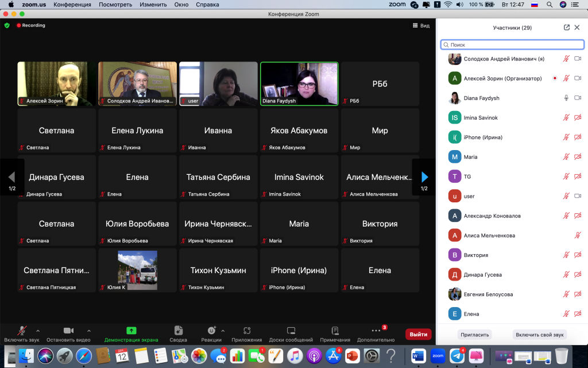This screenshot has height=368, width=588.
Task: Toggle camera icon for user in list
Action: 578,196
